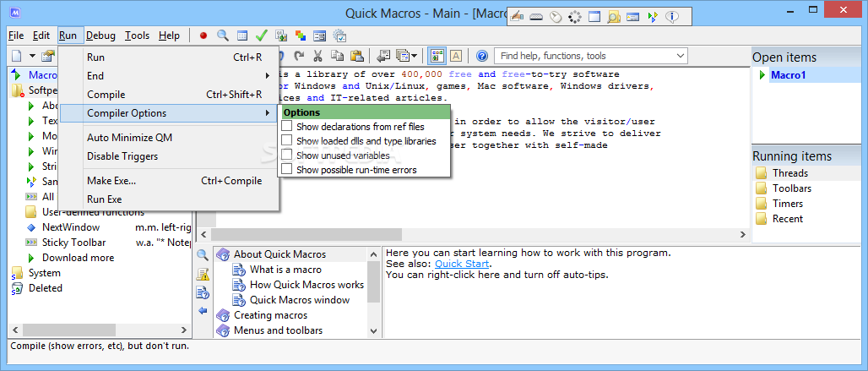
Task: Enable Show possible run-time errors
Action: tap(287, 169)
